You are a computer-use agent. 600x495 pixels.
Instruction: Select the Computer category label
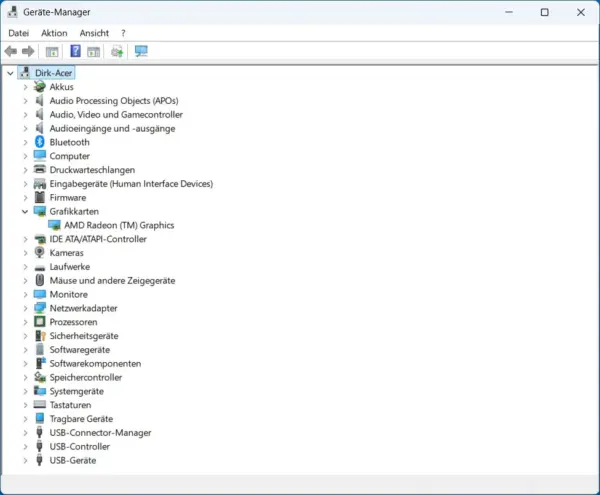[70, 156]
